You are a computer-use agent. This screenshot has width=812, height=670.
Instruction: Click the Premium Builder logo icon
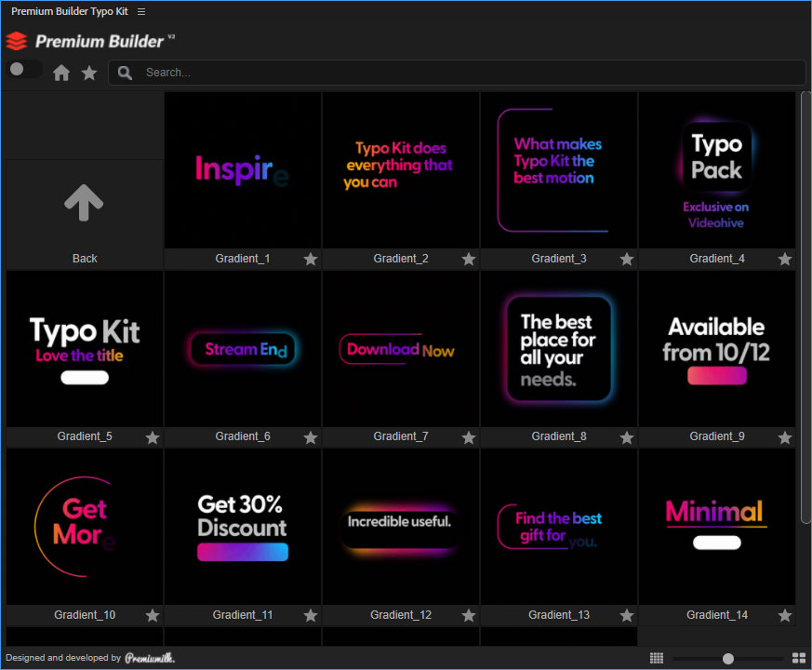[17, 41]
